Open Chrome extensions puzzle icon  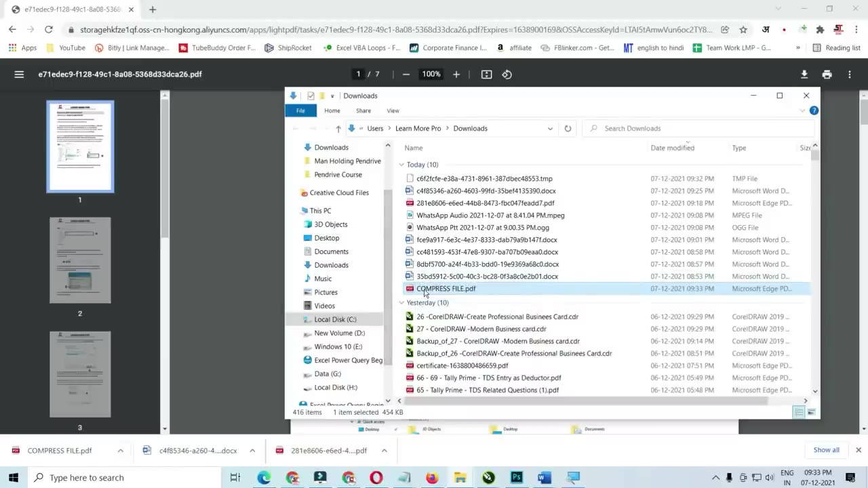820,29
